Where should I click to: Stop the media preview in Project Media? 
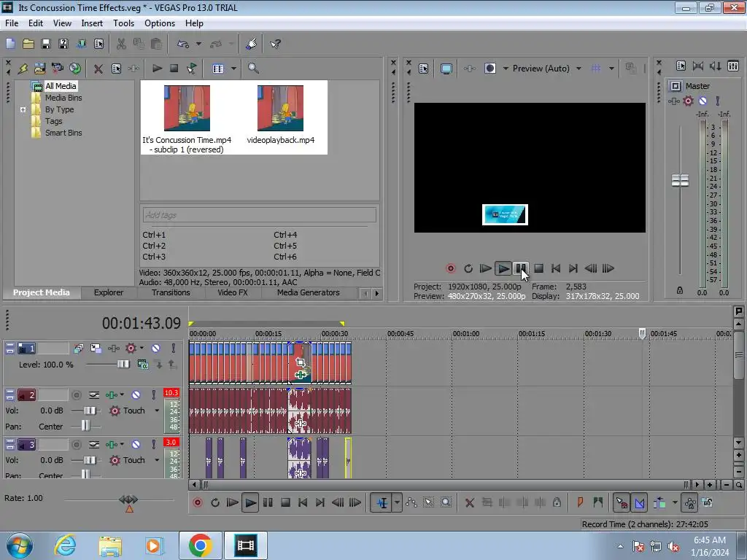(174, 69)
